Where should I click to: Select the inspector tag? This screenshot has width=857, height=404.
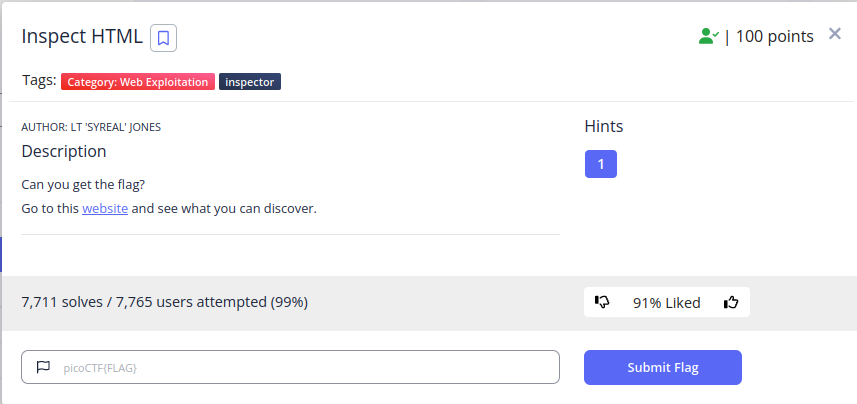(250, 82)
